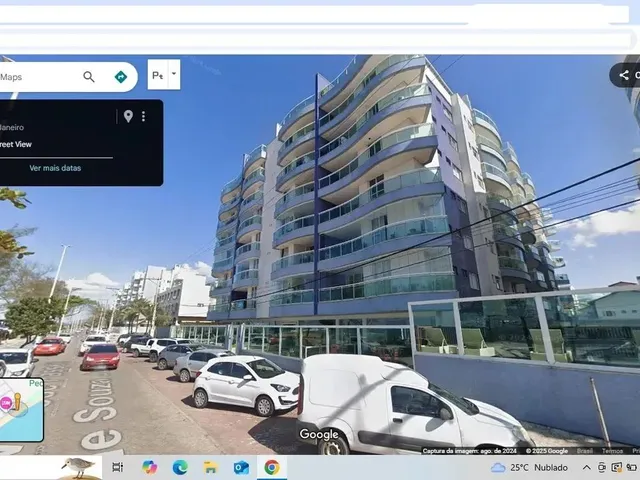Click the Street View label in the dark panel
Image resolution: width=640 pixels, height=480 pixels.
pyautogui.click(x=16, y=144)
